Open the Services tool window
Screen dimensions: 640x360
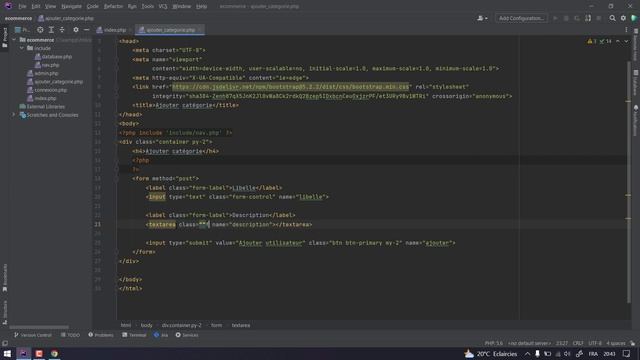pyautogui.click(x=187, y=335)
